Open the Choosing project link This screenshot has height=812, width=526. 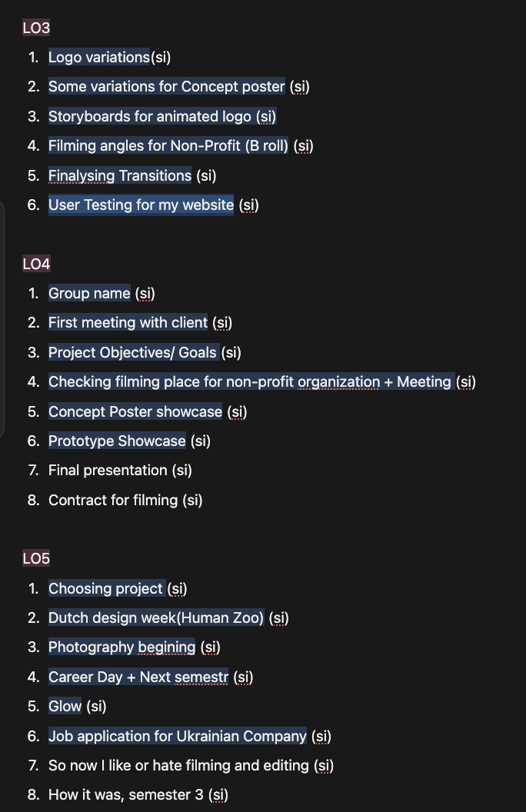(106, 589)
